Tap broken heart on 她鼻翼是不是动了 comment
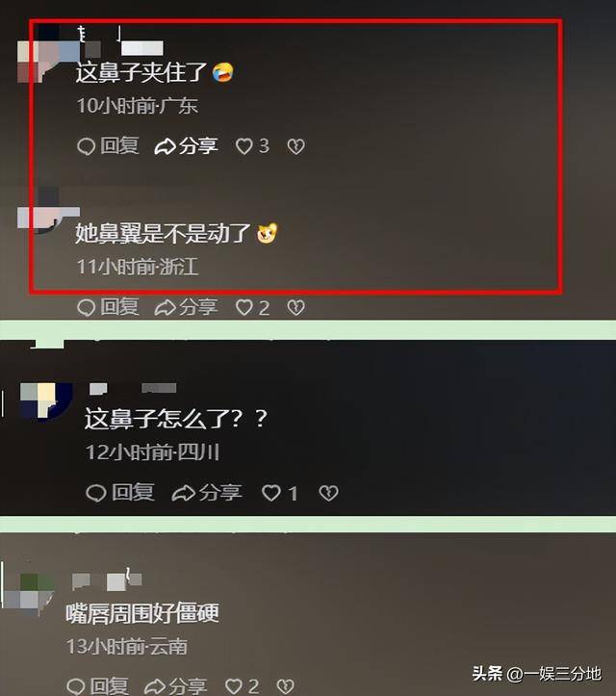This screenshot has height=696, width=616. (296, 307)
